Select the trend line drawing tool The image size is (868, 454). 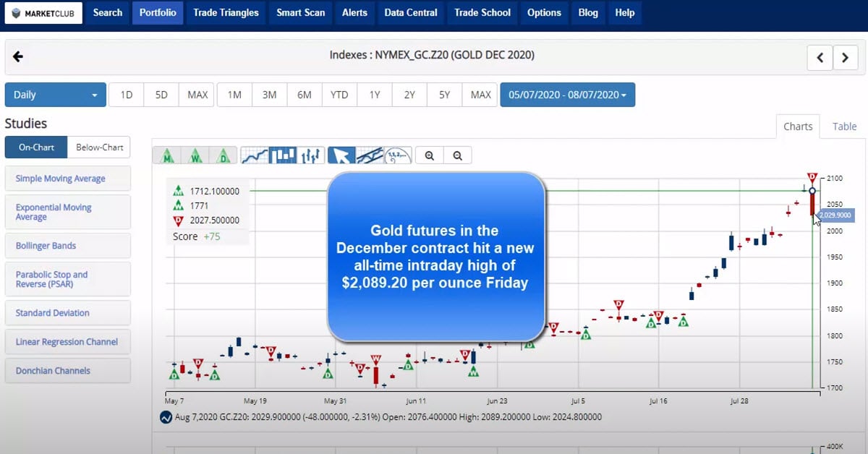(x=370, y=155)
